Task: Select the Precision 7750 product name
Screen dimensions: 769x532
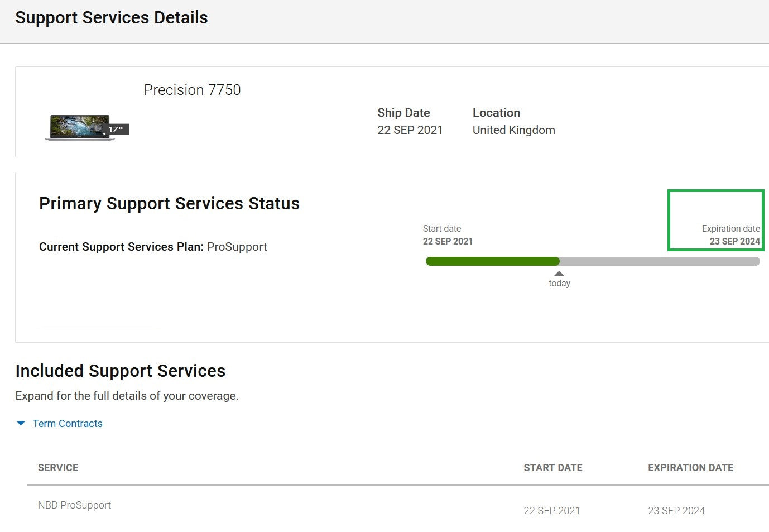Action: coord(192,90)
